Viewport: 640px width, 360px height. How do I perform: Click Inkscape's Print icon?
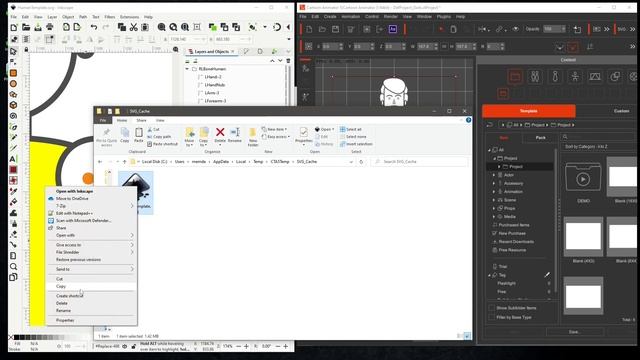click(x=50, y=27)
